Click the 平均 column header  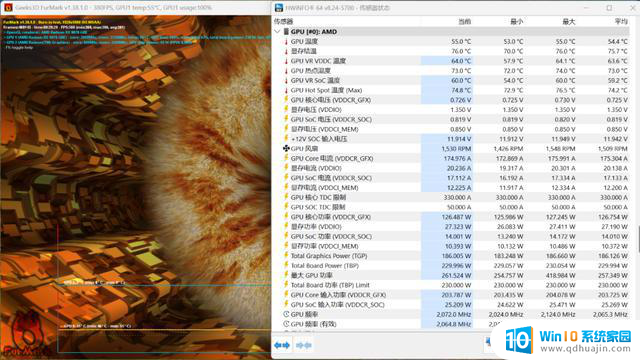coord(621,21)
